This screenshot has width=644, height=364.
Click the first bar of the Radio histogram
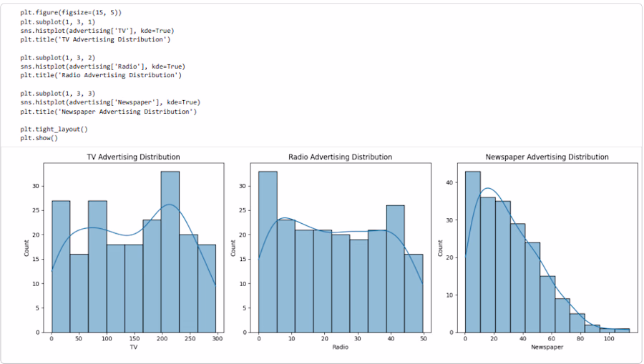click(268, 250)
